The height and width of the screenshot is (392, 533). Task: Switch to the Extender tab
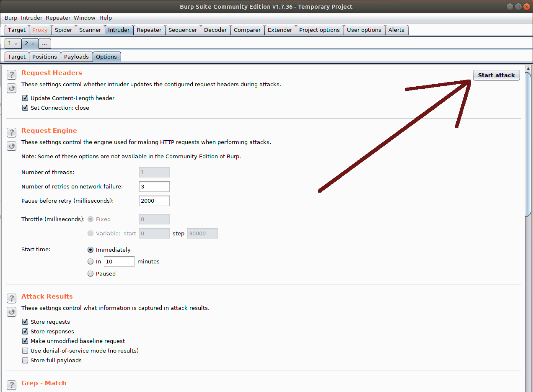pyautogui.click(x=280, y=30)
